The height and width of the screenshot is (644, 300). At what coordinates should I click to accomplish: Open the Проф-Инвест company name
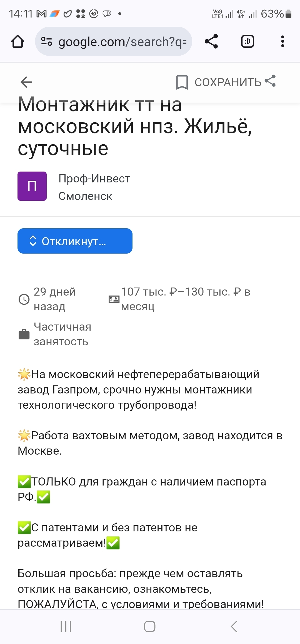94,179
